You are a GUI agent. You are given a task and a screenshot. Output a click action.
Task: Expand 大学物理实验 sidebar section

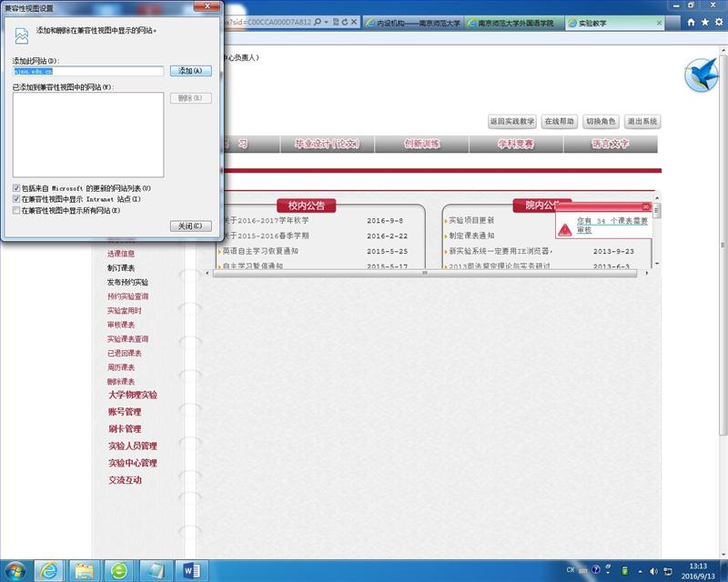tap(133, 396)
